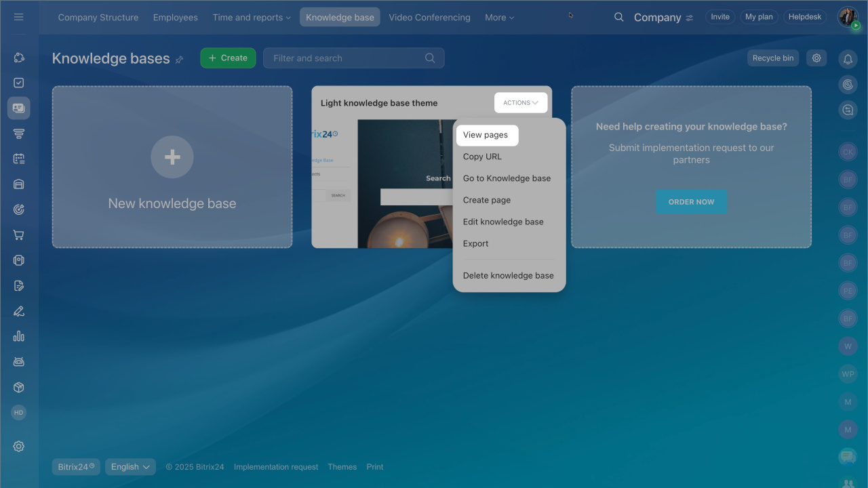Expand the More menu in the top navigation

coord(499,18)
